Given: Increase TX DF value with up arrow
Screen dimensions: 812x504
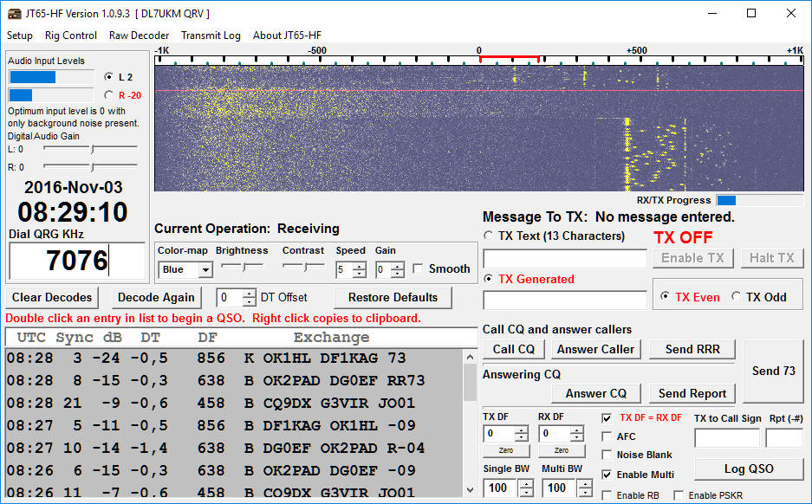Looking at the screenshot, I should 521,430.
